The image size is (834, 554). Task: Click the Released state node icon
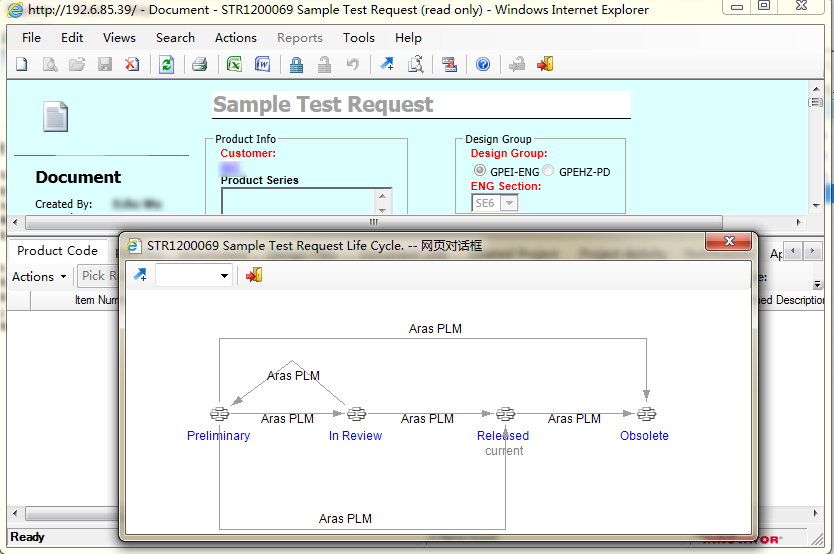(x=505, y=414)
